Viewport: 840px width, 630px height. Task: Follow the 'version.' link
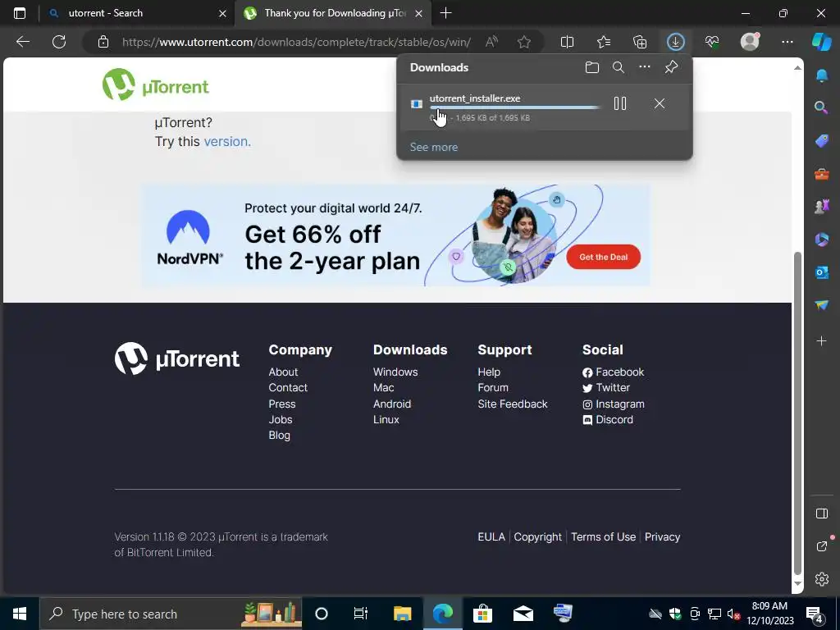tap(227, 141)
